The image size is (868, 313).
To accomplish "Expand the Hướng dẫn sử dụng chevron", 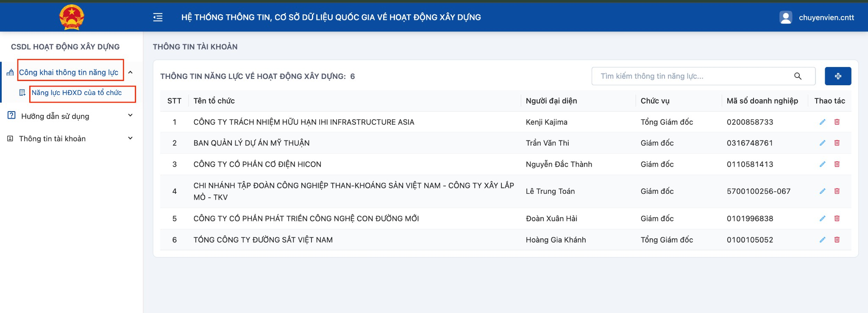I will pos(131,115).
